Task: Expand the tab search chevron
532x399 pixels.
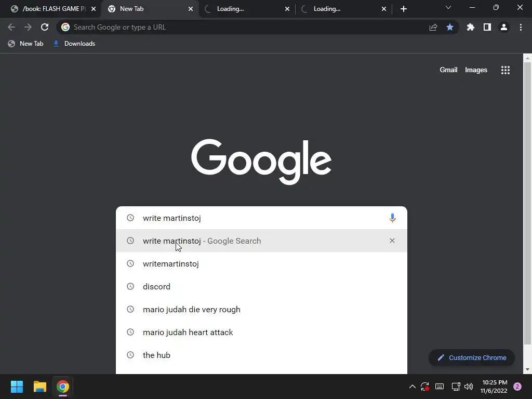Action: (448, 7)
